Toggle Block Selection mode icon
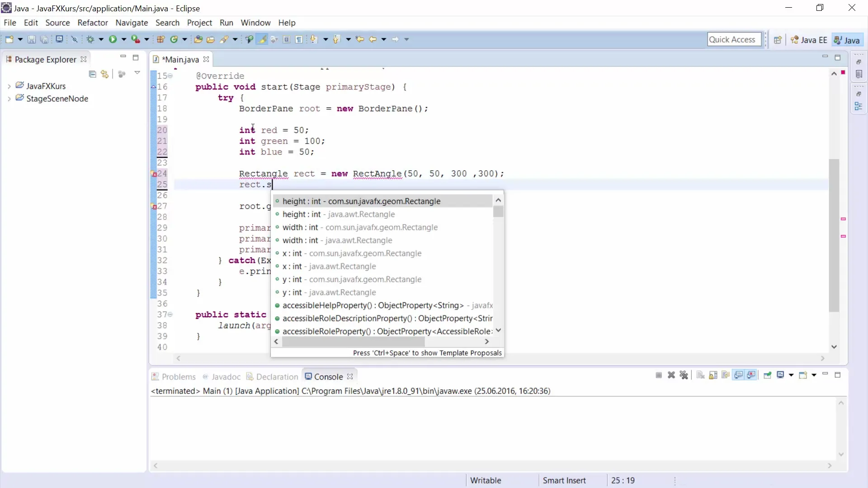Viewport: 868px width, 488px height. [287, 40]
